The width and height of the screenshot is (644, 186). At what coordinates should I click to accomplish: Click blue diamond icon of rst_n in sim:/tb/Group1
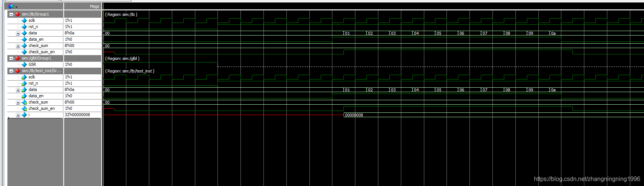(24, 27)
